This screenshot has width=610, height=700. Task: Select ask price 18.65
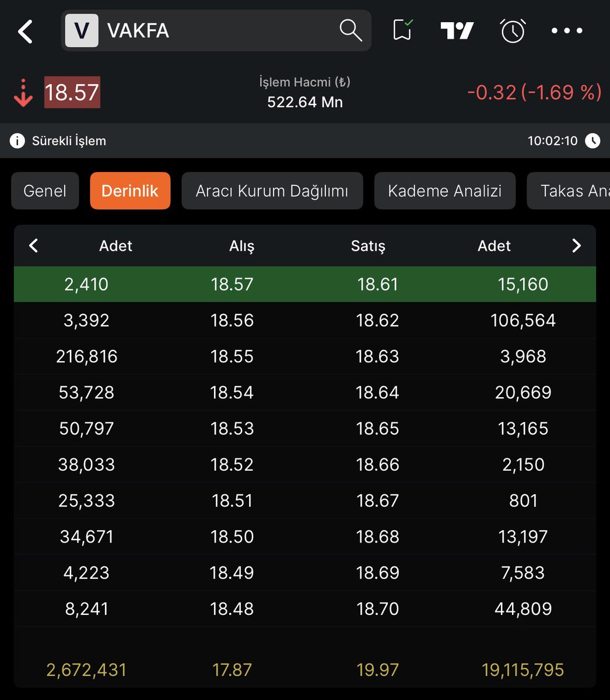[x=377, y=429]
